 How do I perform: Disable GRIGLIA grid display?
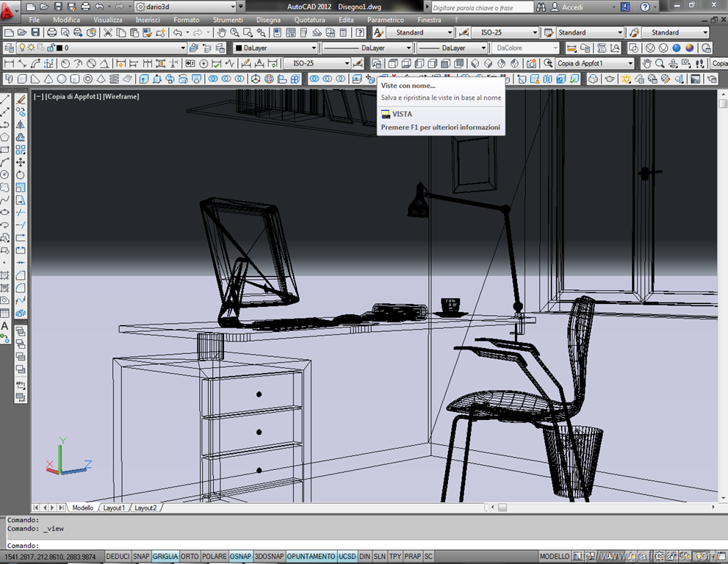point(165,557)
